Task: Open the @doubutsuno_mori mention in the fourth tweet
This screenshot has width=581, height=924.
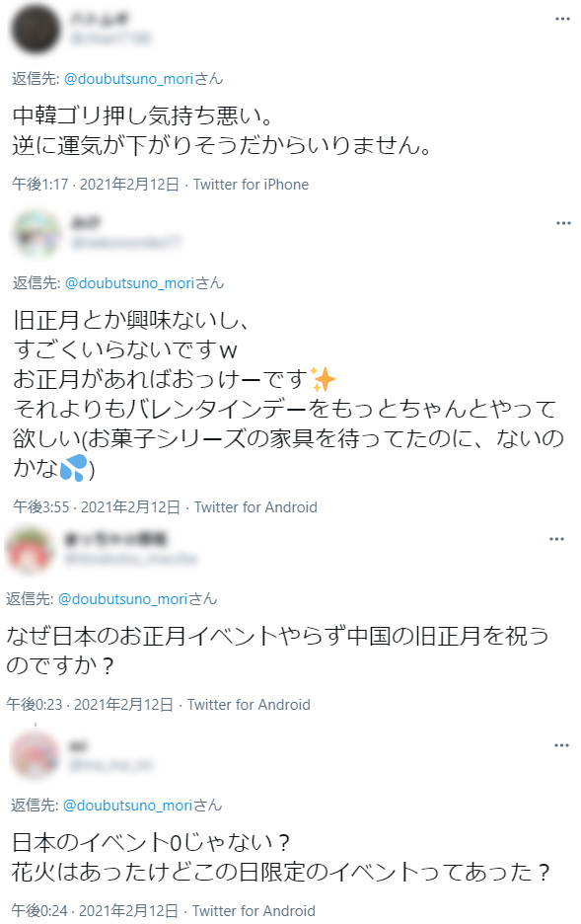Action: coord(127,806)
